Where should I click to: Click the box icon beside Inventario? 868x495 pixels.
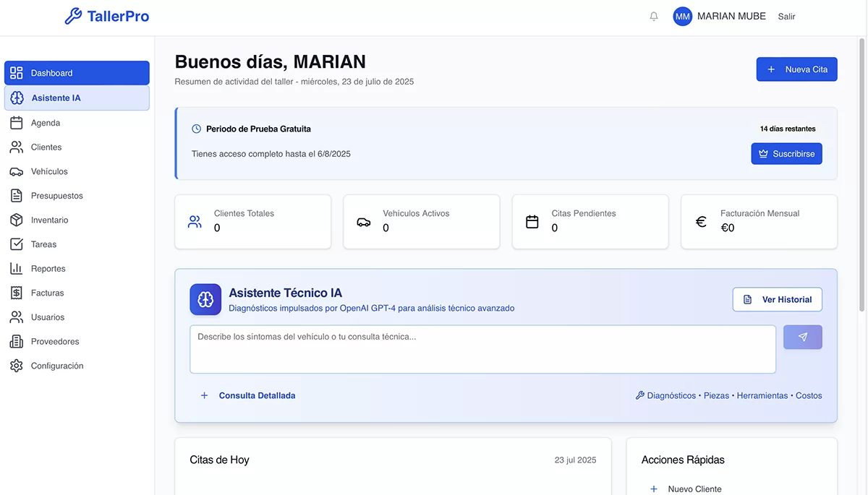17,220
